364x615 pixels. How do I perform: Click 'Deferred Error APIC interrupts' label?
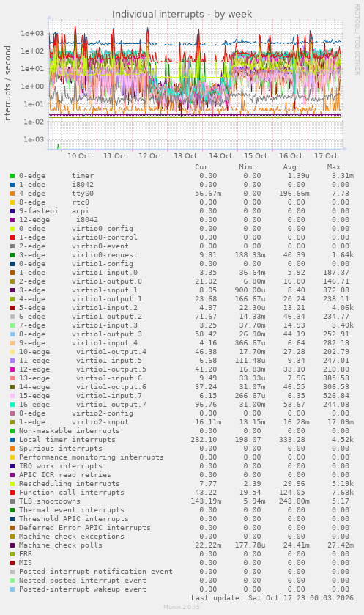tap(85, 528)
